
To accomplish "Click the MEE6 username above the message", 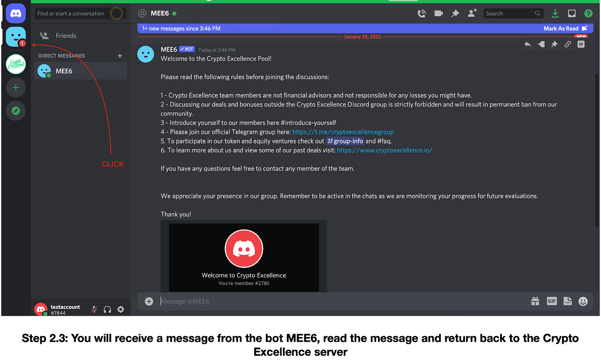I will 169,49.
